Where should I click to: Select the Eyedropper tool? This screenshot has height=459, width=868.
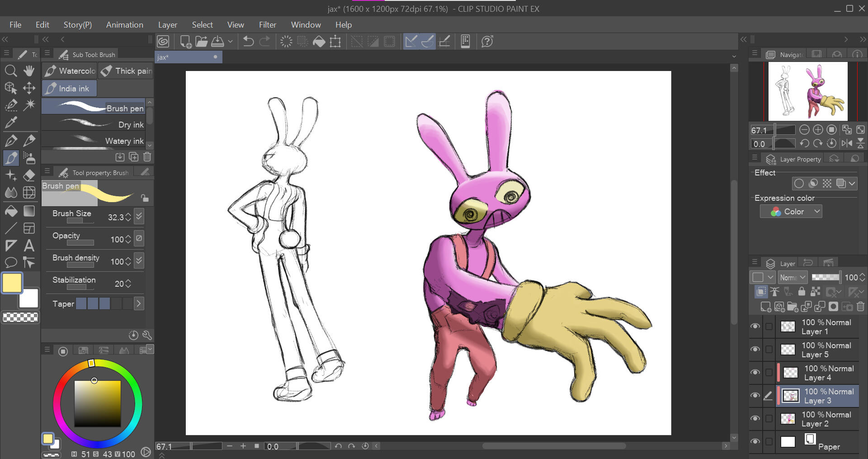[11, 122]
